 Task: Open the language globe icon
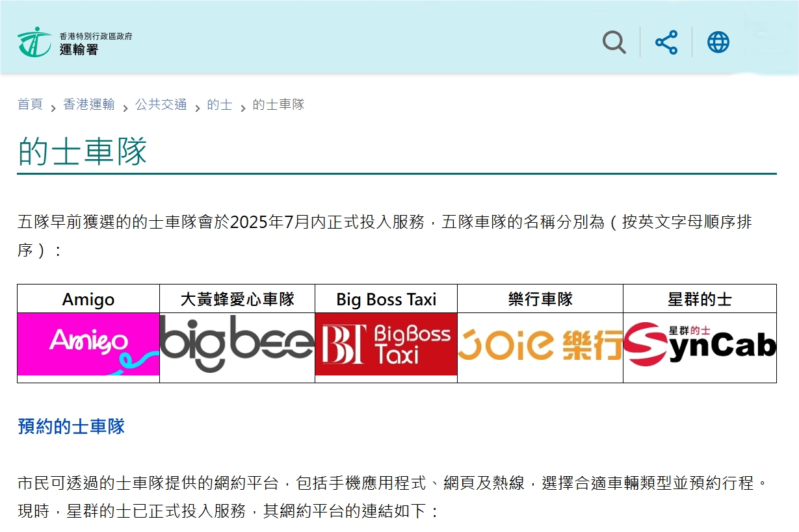pyautogui.click(x=718, y=43)
